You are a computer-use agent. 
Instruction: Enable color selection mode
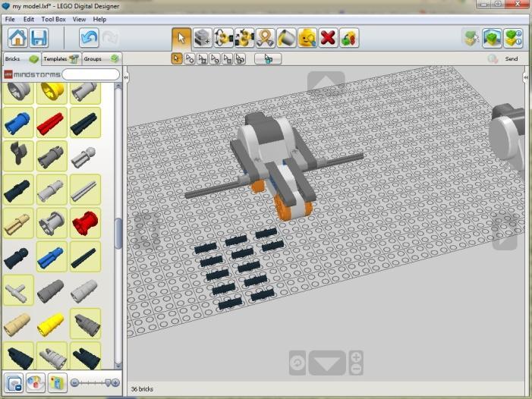point(215,58)
